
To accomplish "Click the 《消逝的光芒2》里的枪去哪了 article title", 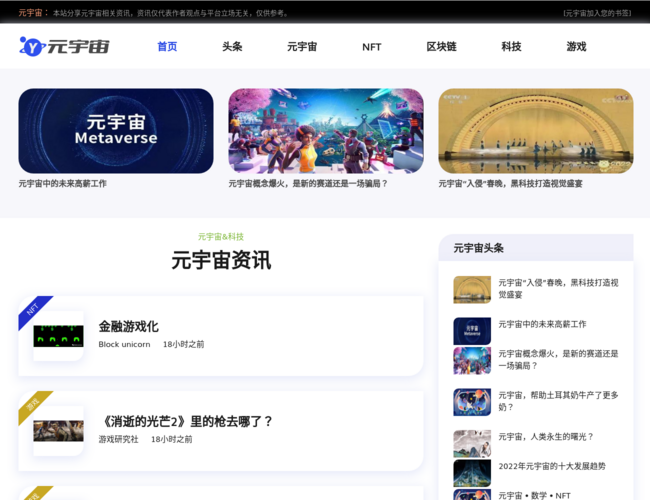I will 186,421.
